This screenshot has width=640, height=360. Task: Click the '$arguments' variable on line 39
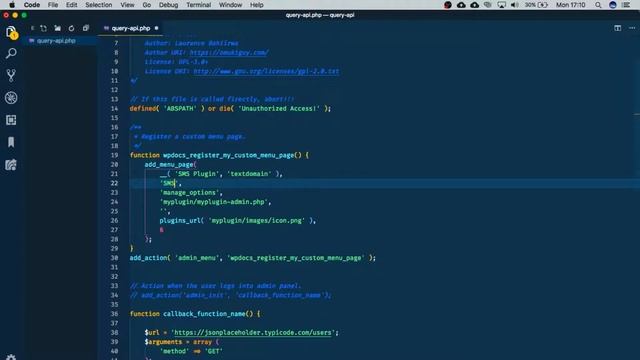coord(163,342)
